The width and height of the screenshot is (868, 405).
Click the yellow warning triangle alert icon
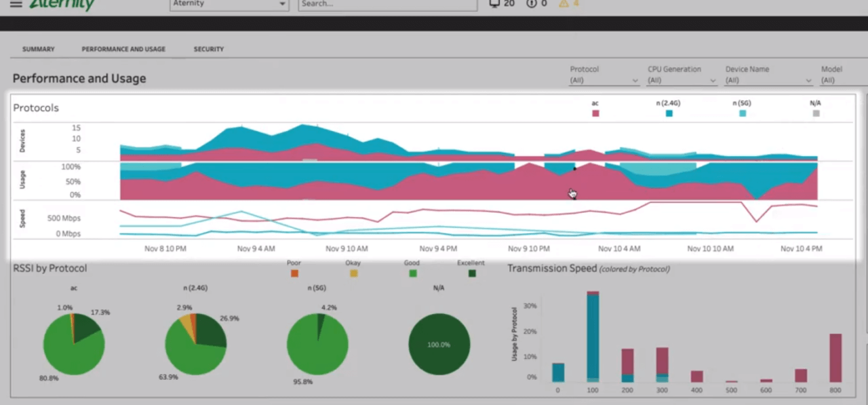565,4
